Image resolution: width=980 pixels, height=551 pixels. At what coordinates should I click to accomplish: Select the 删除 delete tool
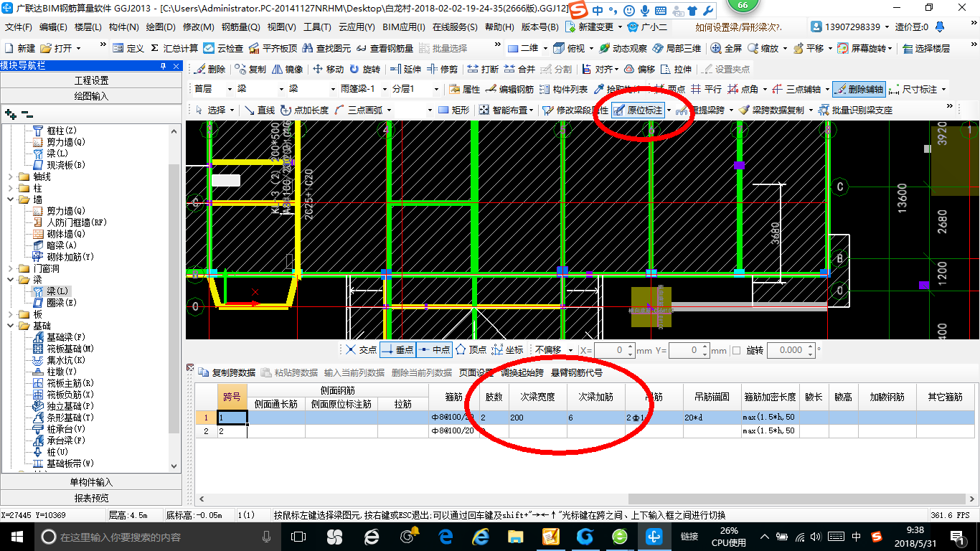[x=209, y=70]
